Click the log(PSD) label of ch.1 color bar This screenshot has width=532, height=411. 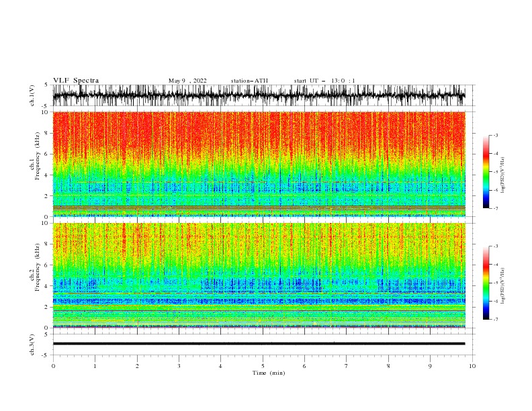pyautogui.click(x=503, y=175)
